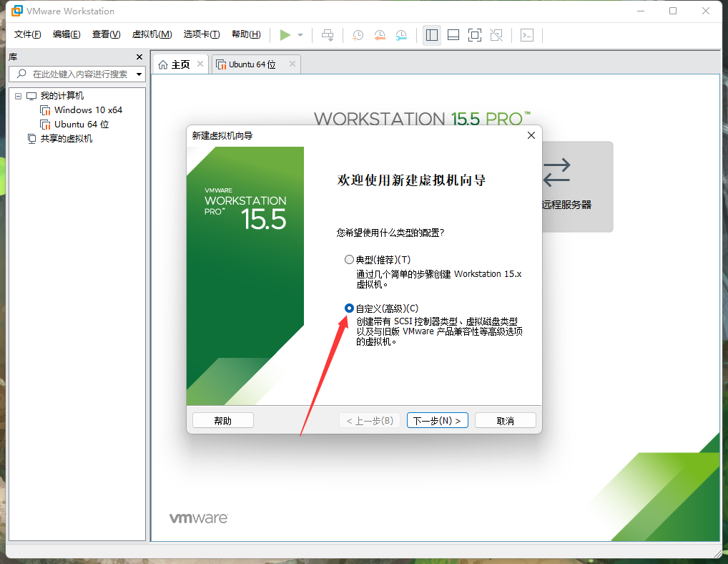Screen dimensions: 728x564
Task: Click the Send Ctrl+Alt+Del toolbar icon
Action: [328, 35]
